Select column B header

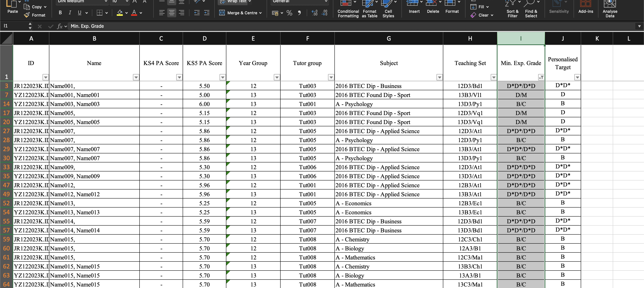[94, 38]
